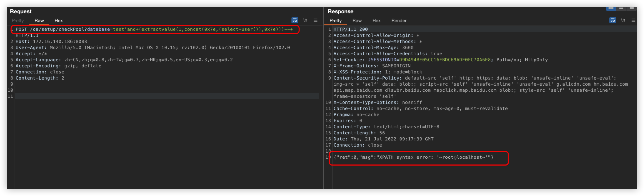Image resolution: width=644 pixels, height=196 pixels.
Task: Toggle word wrap in Request panel
Action: (x=295, y=20)
